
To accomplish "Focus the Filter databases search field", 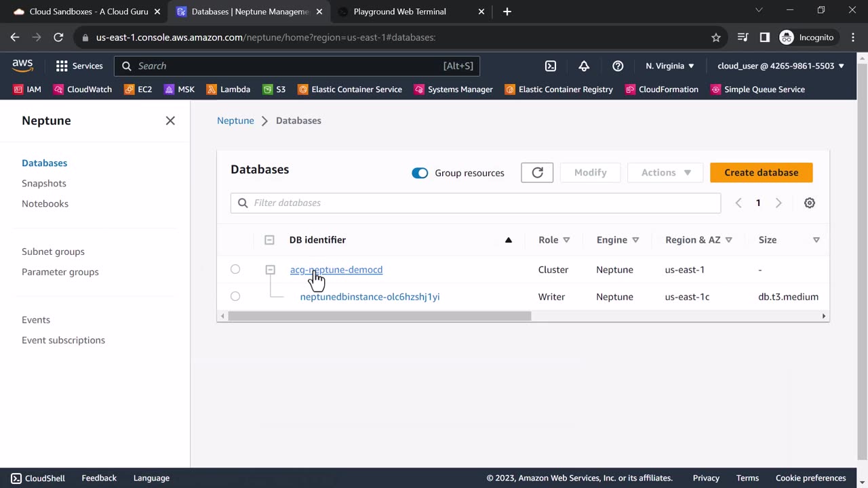I will 475,203.
